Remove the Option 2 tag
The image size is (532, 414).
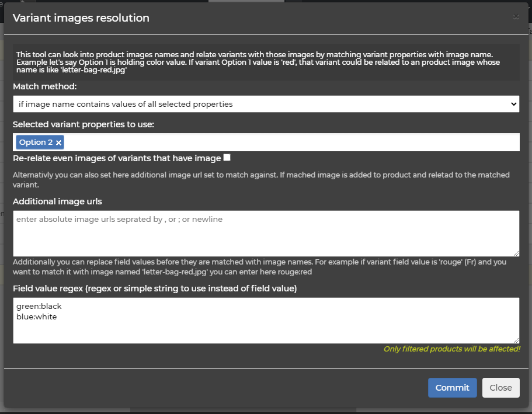(x=58, y=142)
